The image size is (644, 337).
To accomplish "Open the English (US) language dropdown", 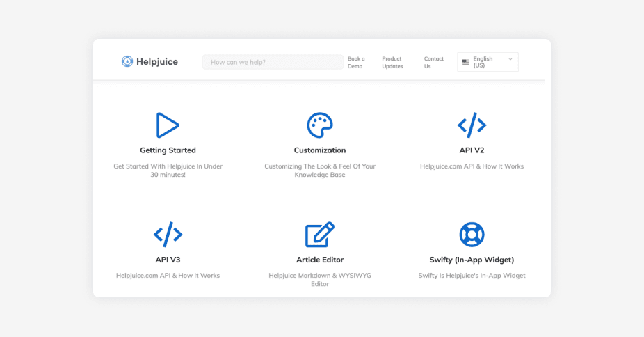I will coord(488,62).
